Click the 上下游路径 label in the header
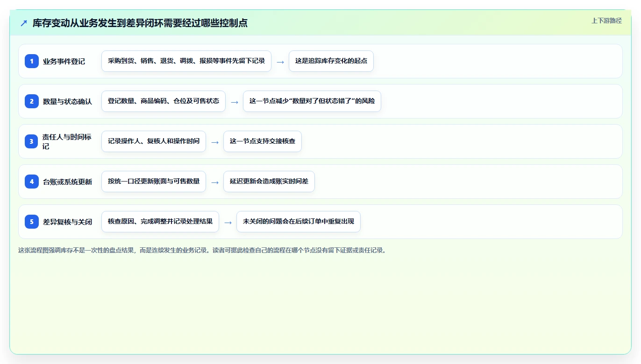The height and width of the screenshot is (364, 641). pyautogui.click(x=606, y=21)
